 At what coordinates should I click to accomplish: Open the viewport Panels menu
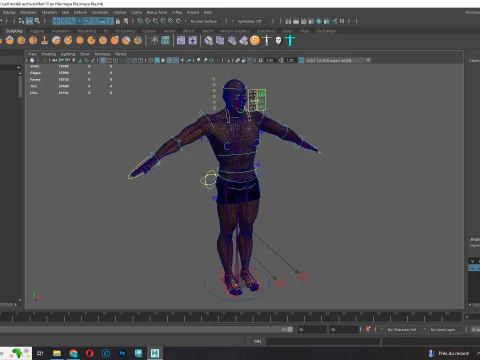(x=120, y=54)
